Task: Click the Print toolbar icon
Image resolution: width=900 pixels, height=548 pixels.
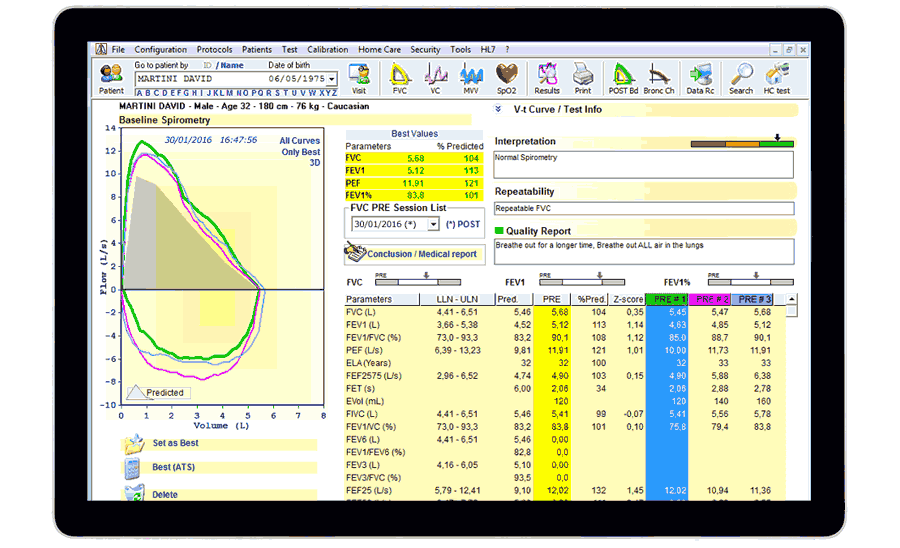Action: coord(582,78)
